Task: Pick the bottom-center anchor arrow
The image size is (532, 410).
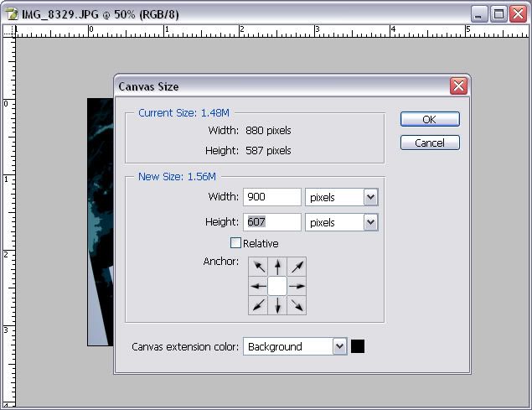Action: [277, 305]
